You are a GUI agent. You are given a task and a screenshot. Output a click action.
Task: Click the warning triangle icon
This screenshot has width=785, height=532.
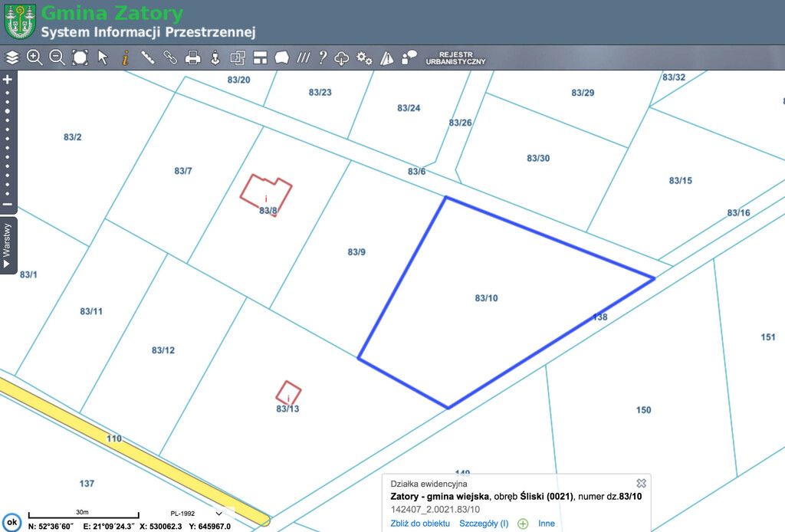tap(387, 58)
